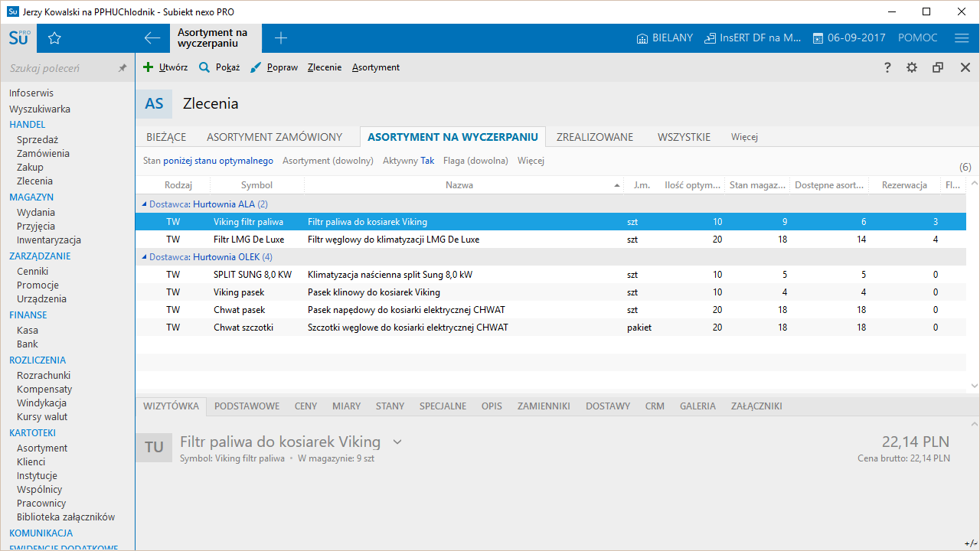Viewport: 980px width, 551px height.
Task: Collapse the Dostawca Hurtownia ALA group
Action: pyautogui.click(x=144, y=204)
